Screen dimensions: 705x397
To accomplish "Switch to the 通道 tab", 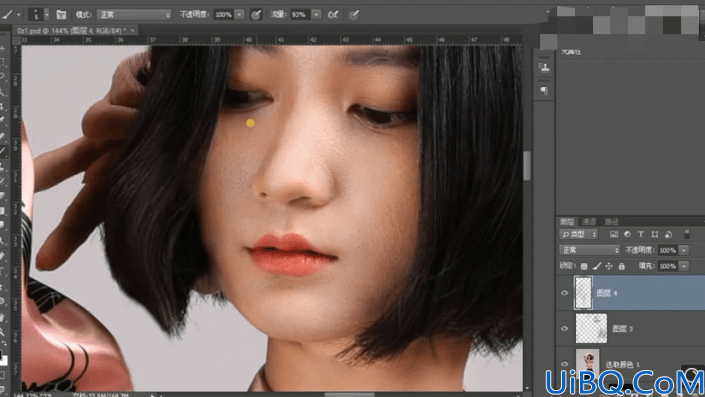I will [x=589, y=222].
